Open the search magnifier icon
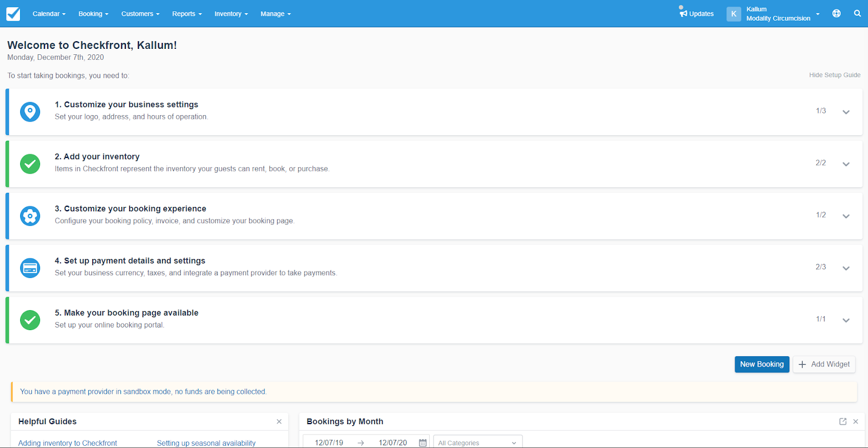Screen dimensions: 868x448 pos(857,14)
